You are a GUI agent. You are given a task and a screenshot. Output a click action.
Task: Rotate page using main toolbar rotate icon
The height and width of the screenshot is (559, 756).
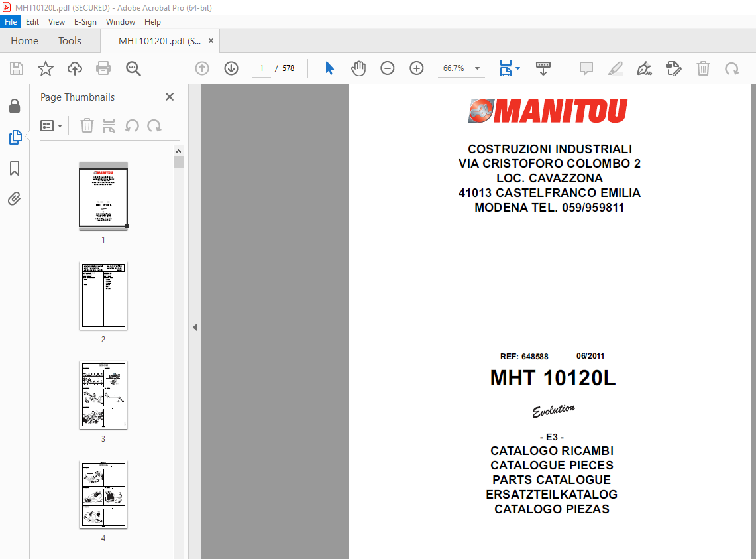pos(732,68)
